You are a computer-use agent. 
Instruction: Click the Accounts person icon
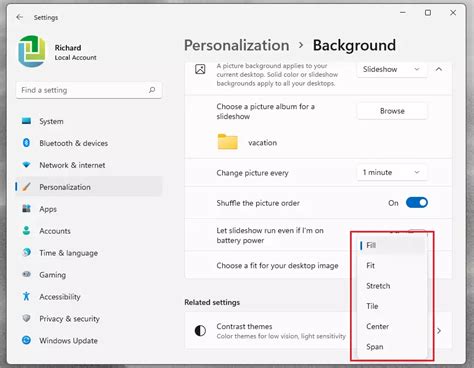click(x=26, y=230)
